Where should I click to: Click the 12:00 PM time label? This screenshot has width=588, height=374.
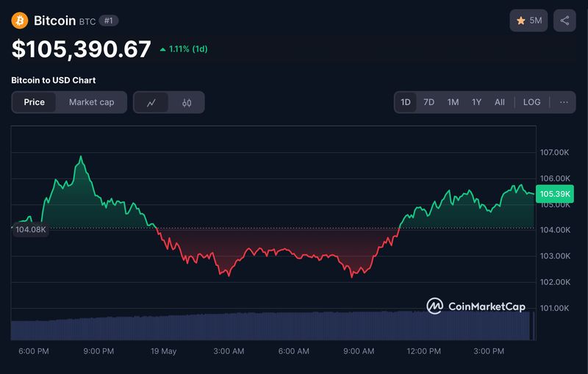(424, 351)
